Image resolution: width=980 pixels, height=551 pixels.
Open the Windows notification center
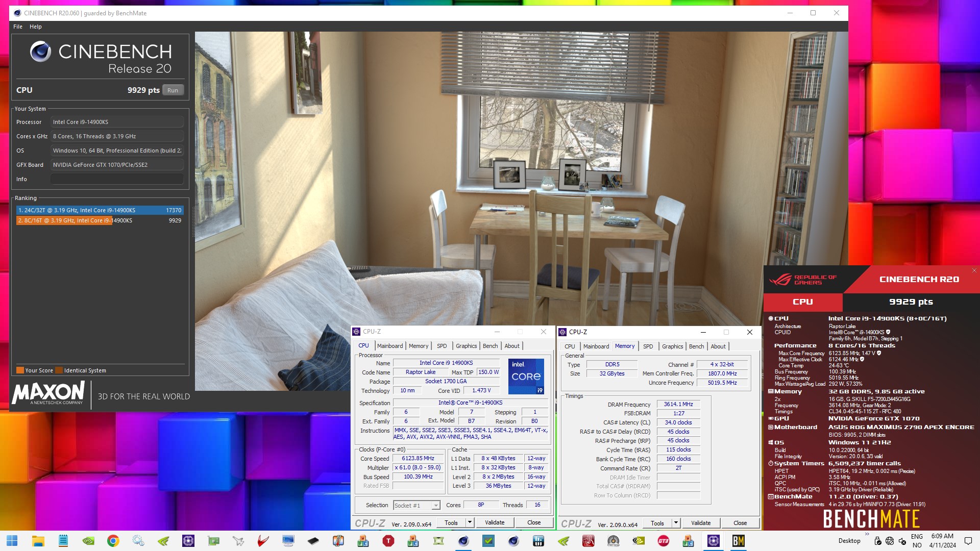tap(968, 541)
